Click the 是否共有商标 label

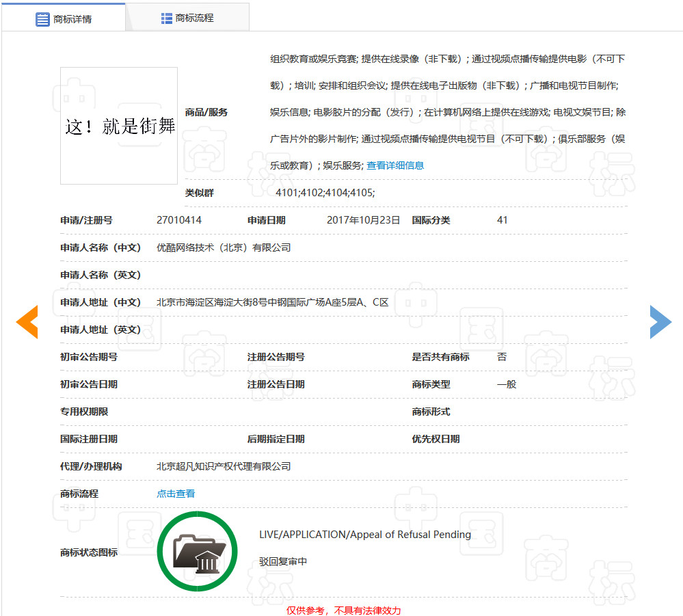[x=441, y=357]
